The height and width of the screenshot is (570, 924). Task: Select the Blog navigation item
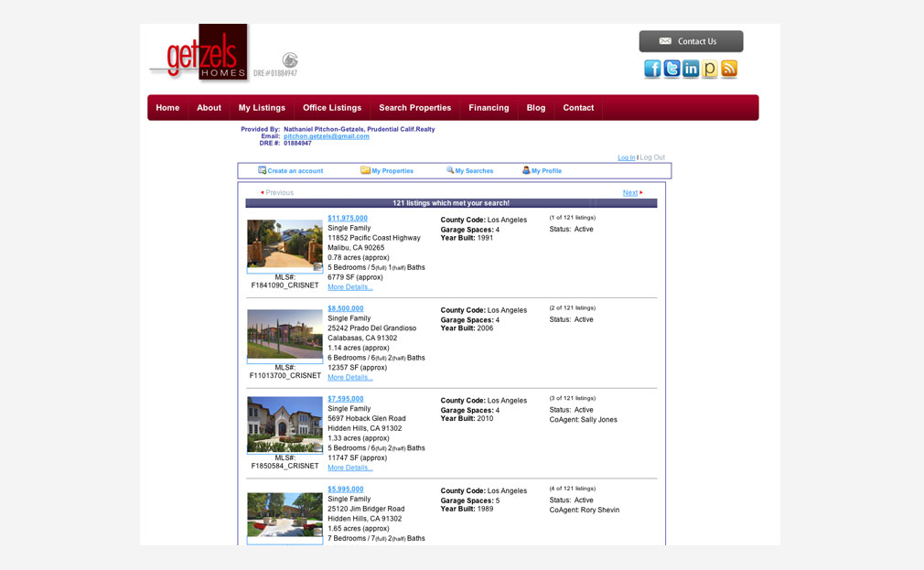[535, 107]
